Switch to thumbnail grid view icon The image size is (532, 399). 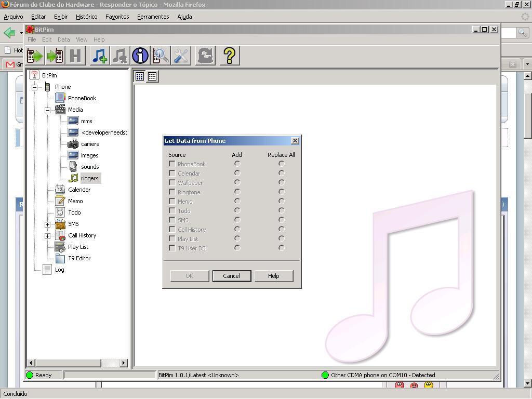pos(139,76)
